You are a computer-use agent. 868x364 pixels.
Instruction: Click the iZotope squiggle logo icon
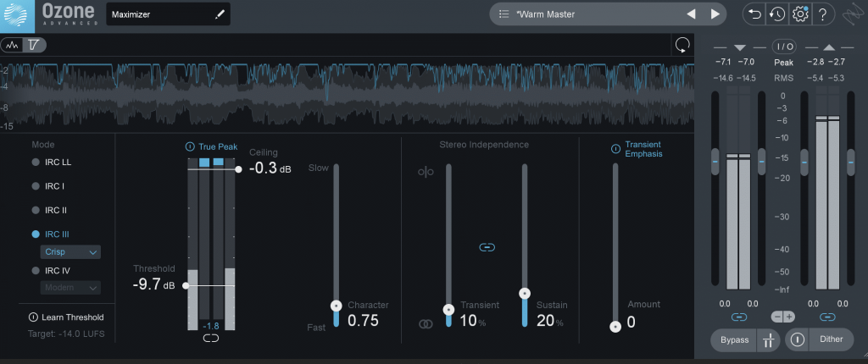point(852,14)
